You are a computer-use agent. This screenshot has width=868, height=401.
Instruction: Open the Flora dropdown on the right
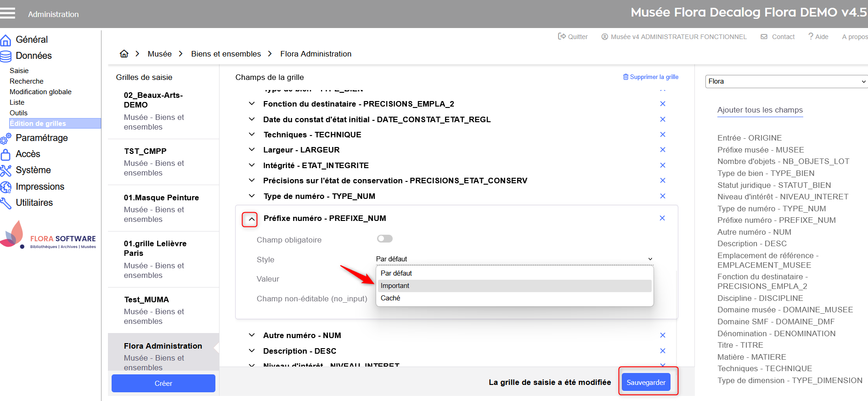786,81
